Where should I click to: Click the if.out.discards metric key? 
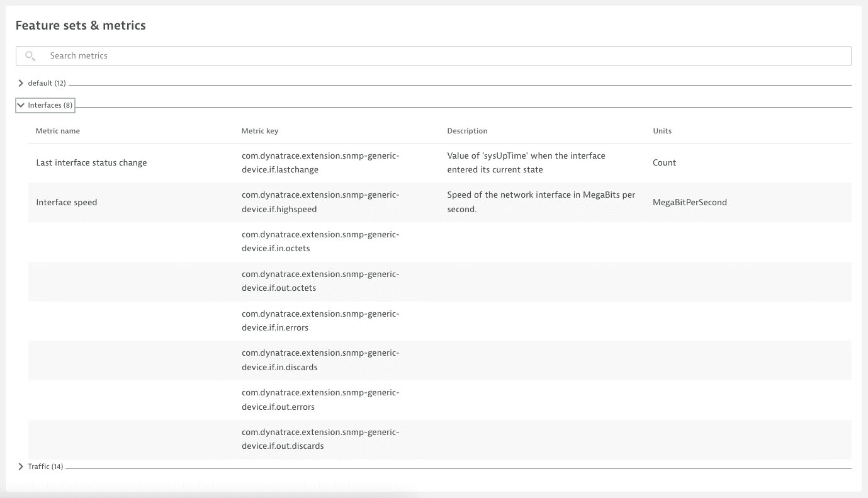click(x=320, y=440)
